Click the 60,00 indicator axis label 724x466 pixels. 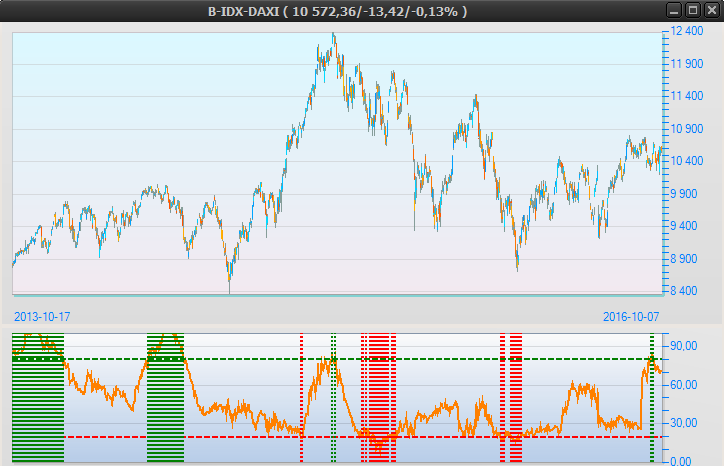click(684, 385)
